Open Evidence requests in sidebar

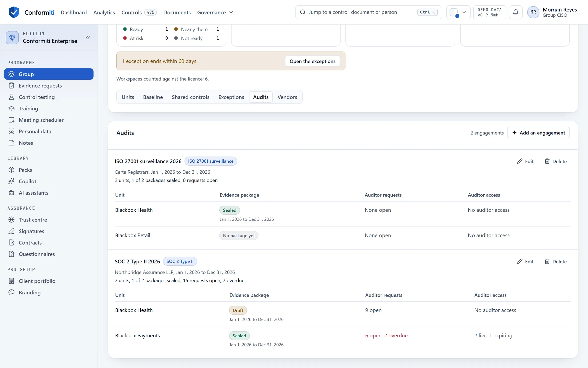click(49, 86)
